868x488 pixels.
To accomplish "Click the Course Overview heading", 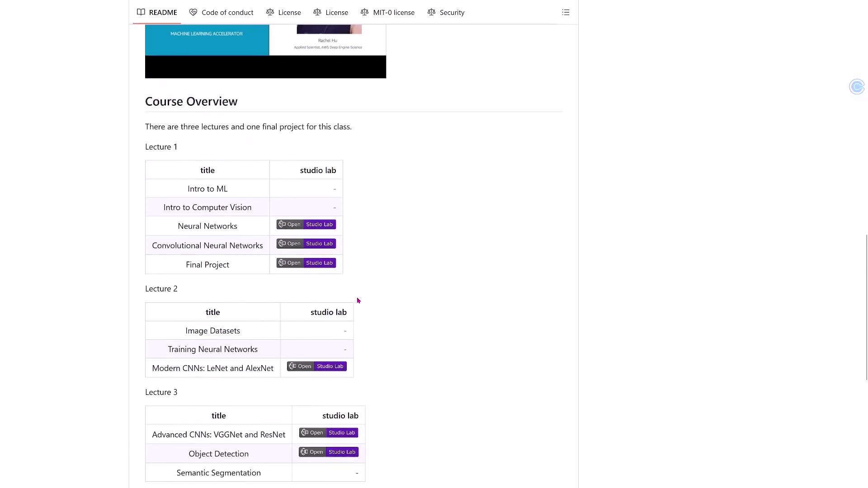I will pyautogui.click(x=191, y=102).
